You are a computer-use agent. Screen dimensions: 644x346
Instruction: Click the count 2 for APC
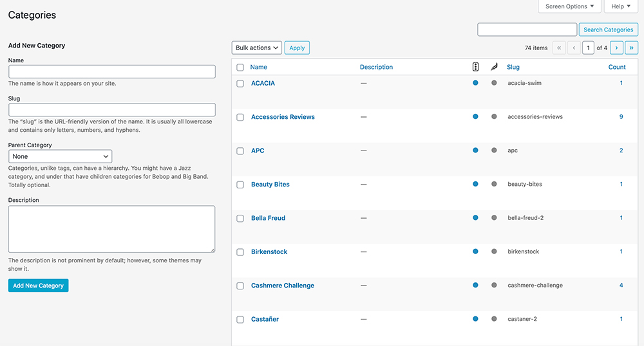621,150
